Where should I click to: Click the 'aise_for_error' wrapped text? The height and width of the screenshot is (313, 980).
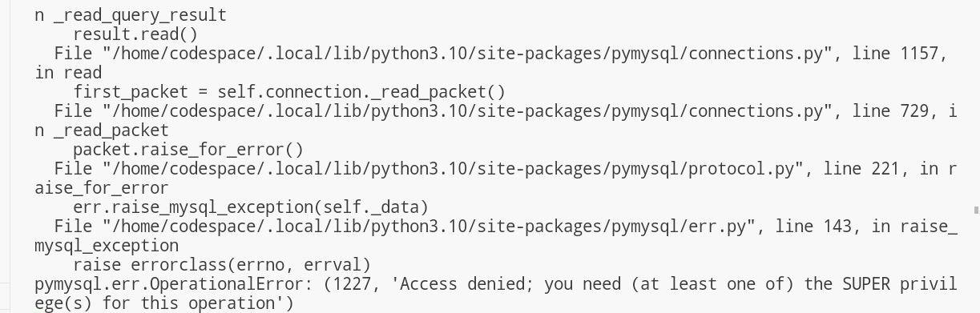pos(102,188)
